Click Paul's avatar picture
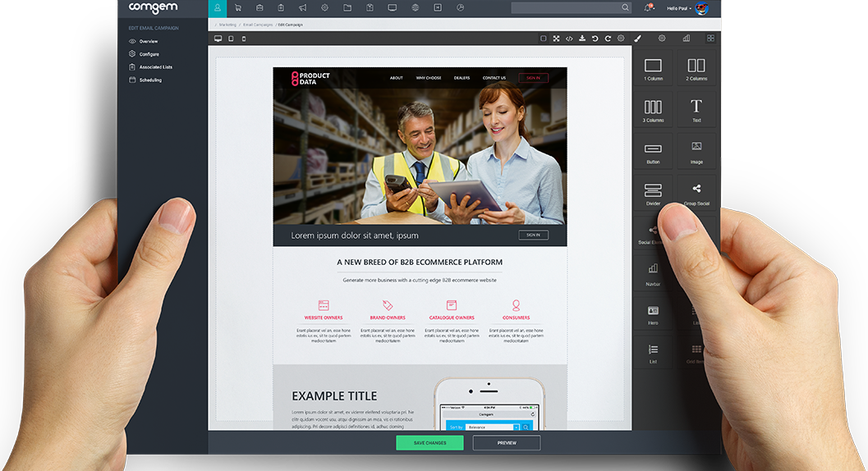The image size is (868, 471). click(x=701, y=8)
